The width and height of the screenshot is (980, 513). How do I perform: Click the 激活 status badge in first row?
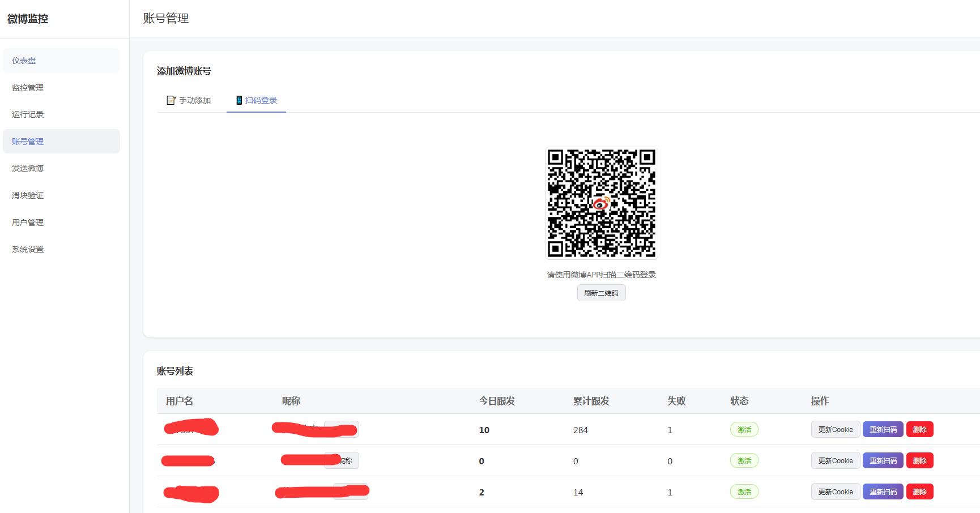click(x=744, y=429)
